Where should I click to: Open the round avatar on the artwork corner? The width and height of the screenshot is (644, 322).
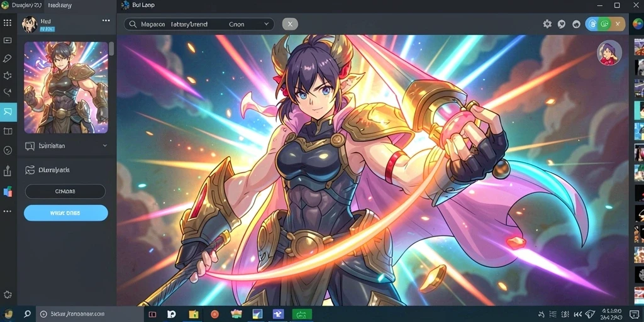click(609, 53)
